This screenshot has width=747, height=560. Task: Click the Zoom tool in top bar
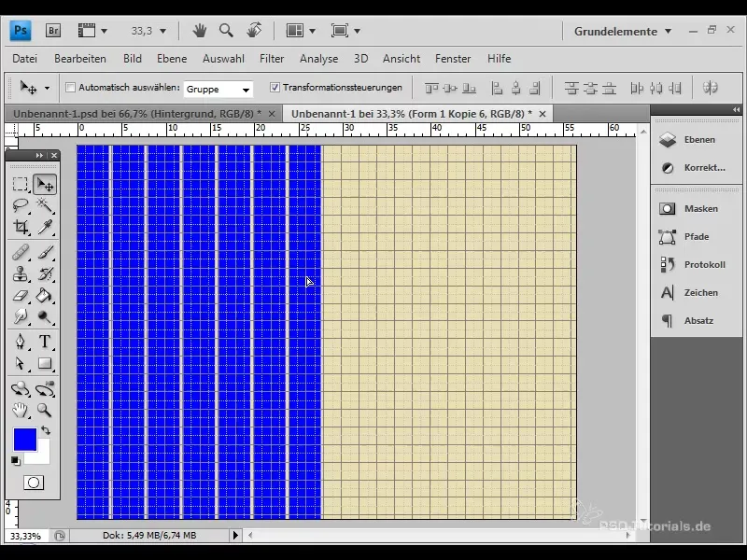pos(226,31)
